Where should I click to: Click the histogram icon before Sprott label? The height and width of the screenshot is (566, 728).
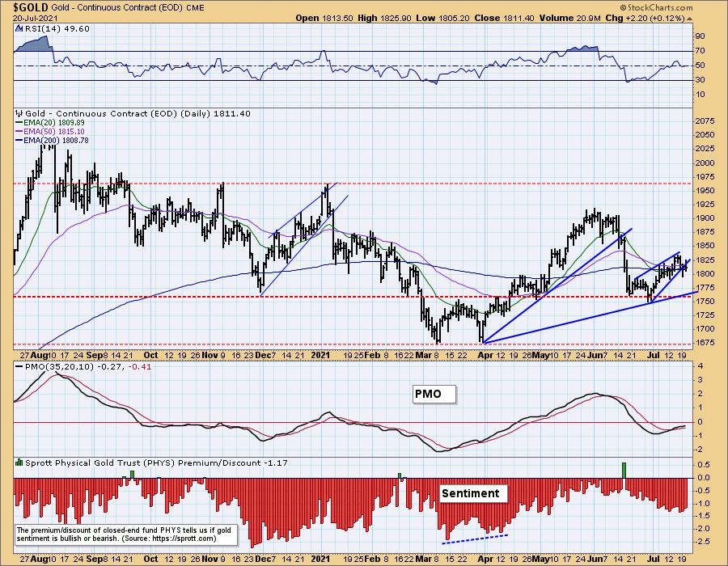[x=19, y=463]
